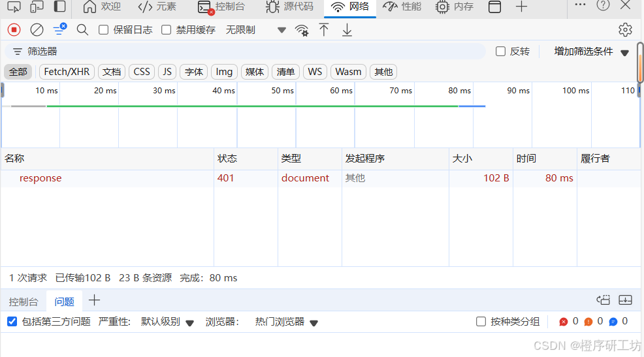Image resolution: width=644 pixels, height=357 pixels.
Task: Filter by WS websockets
Action: (315, 72)
